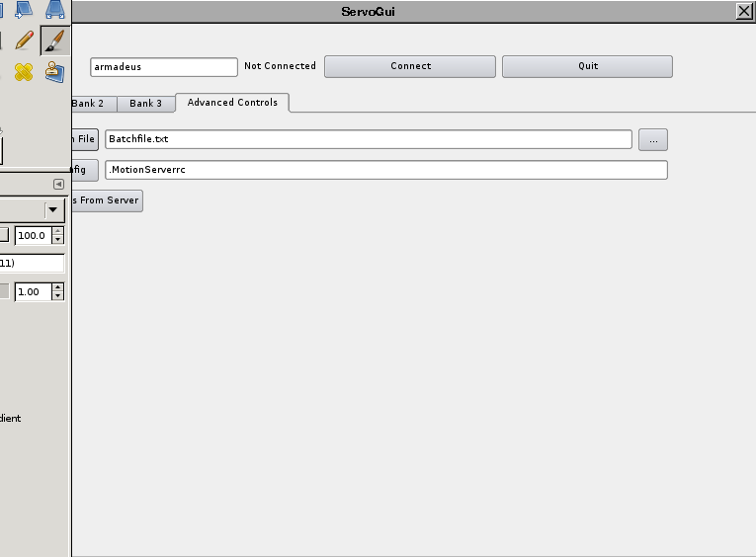This screenshot has height=557, width=756.
Task: Click the browse '...' button beside Batchfile.txt
Action: (x=653, y=139)
